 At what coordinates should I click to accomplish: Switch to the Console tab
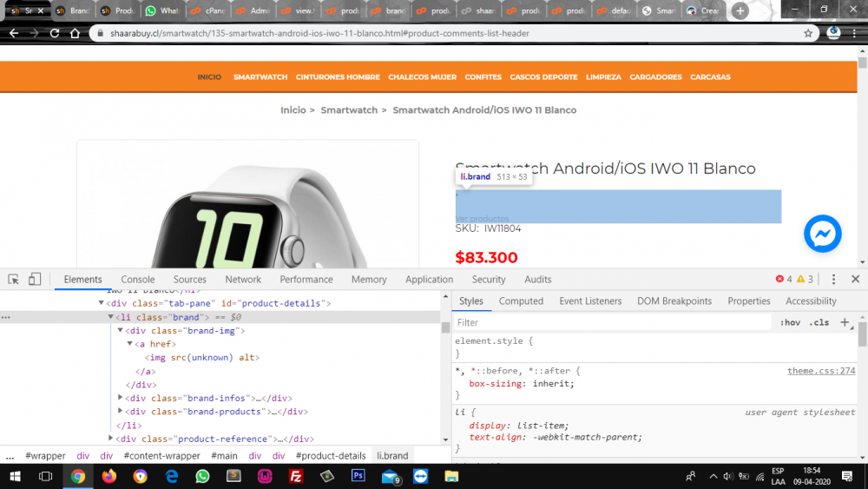(137, 280)
